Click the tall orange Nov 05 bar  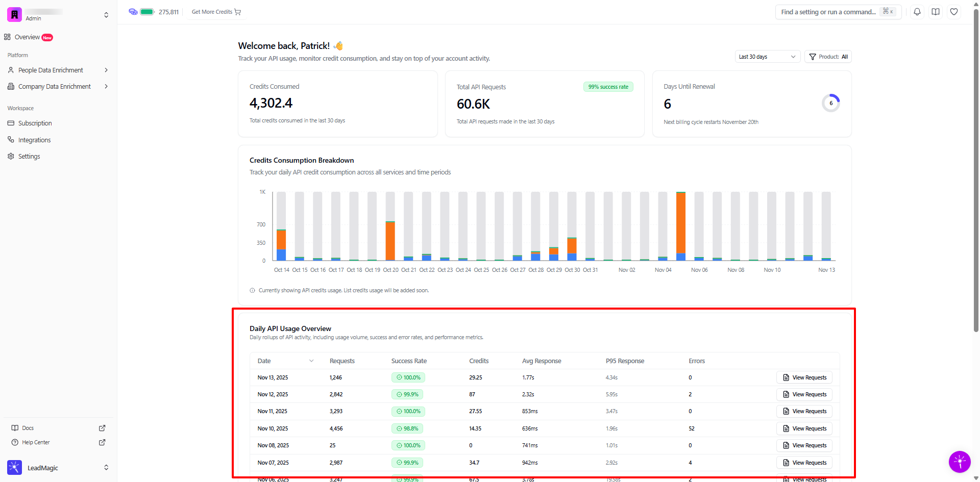(x=680, y=223)
